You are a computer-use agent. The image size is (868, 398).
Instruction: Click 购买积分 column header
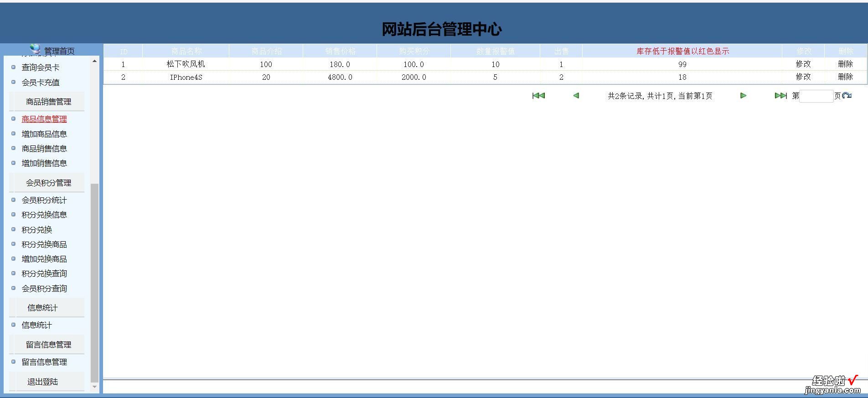(x=414, y=51)
